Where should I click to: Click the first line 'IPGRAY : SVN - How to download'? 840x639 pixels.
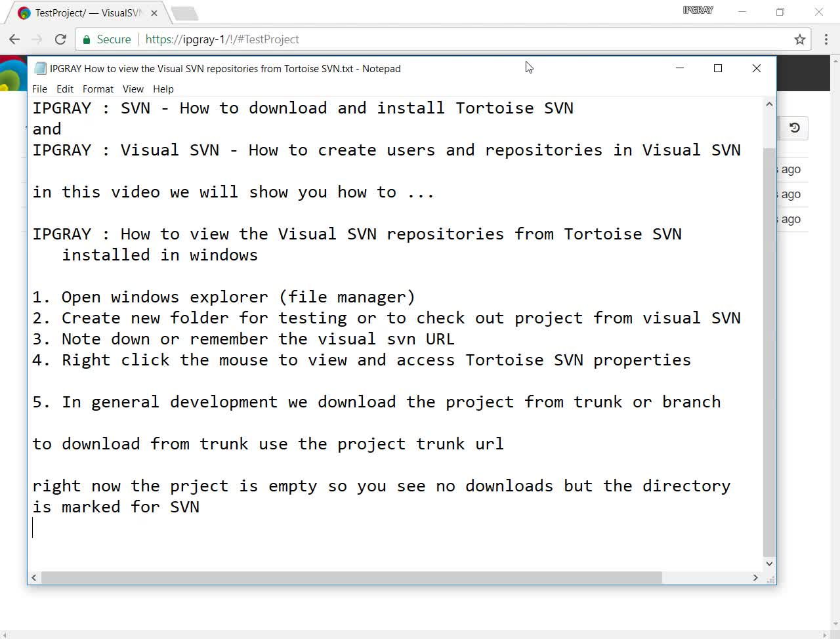(x=303, y=108)
